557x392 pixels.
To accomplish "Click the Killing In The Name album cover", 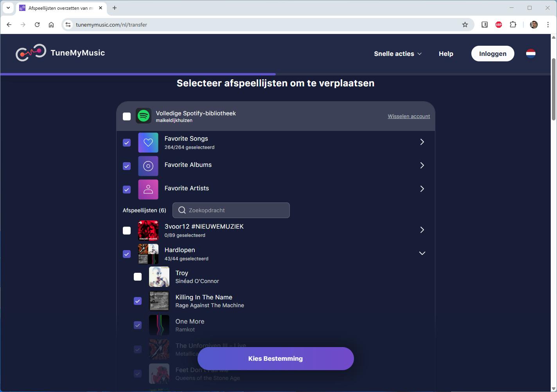I will [159, 301].
